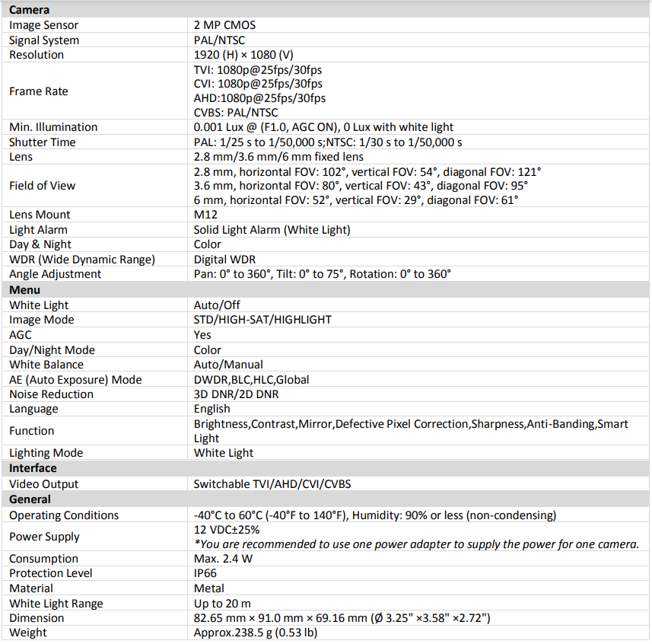The image size is (652, 644).
Task: Click the Camera section header
Action: pos(30,10)
